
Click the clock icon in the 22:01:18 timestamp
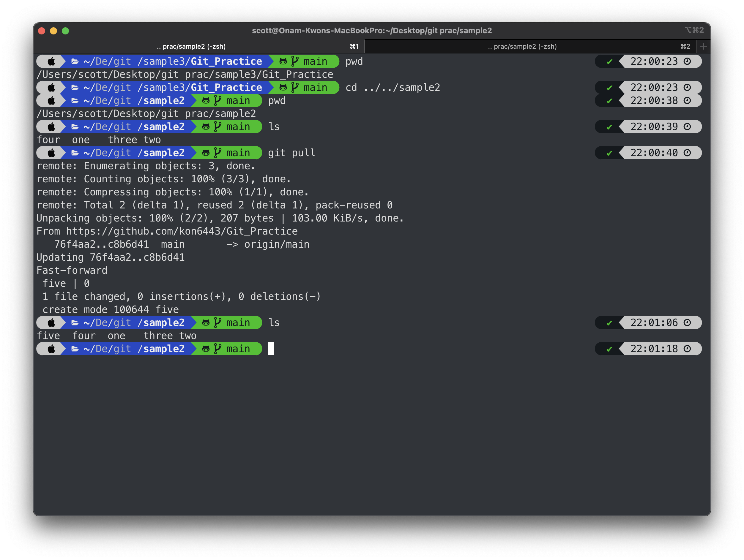[687, 349]
